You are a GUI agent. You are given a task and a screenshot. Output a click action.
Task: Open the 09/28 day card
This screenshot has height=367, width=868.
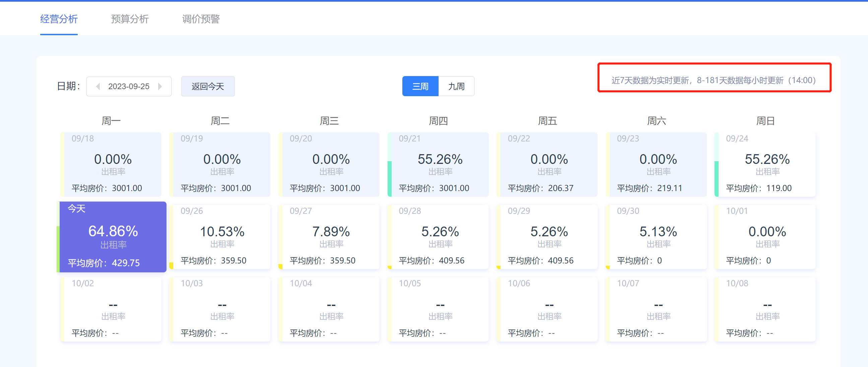click(x=438, y=237)
